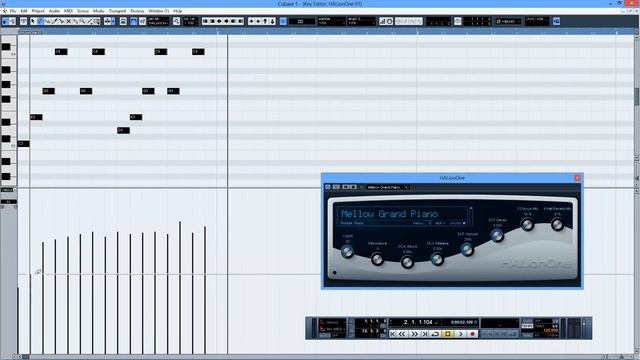Click first icon in HALionOne toolbar

(327, 187)
